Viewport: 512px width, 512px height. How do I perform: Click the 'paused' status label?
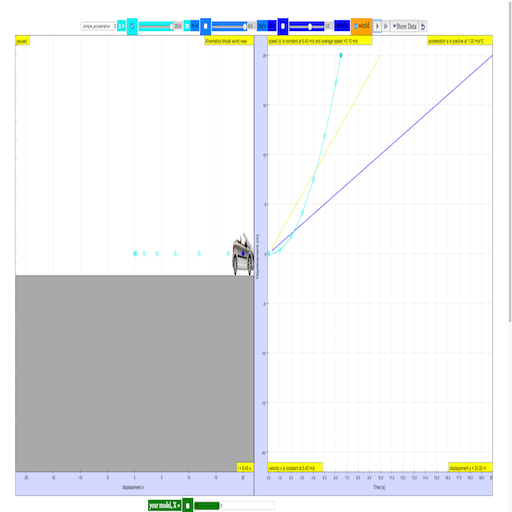22,41
